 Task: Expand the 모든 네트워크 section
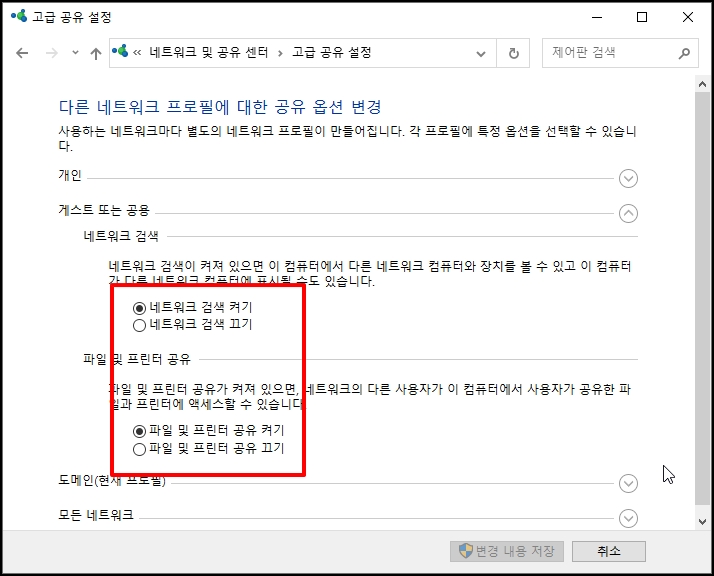[x=628, y=518]
